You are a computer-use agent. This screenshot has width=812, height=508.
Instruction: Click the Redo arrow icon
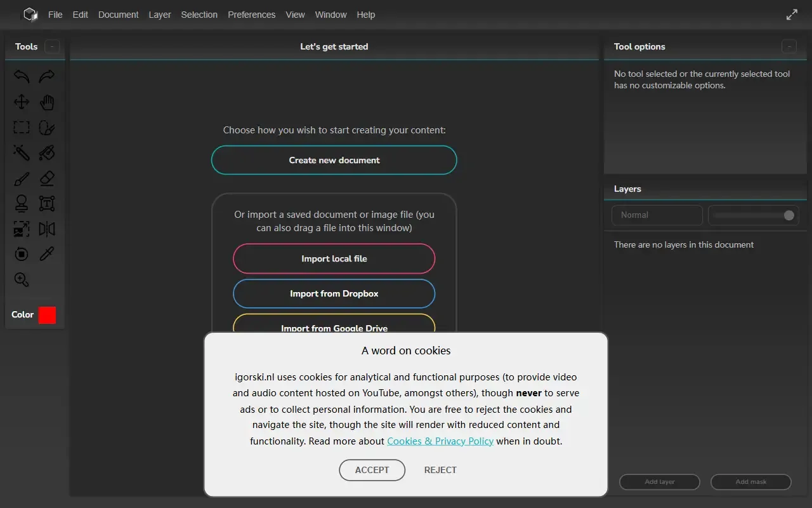47,77
